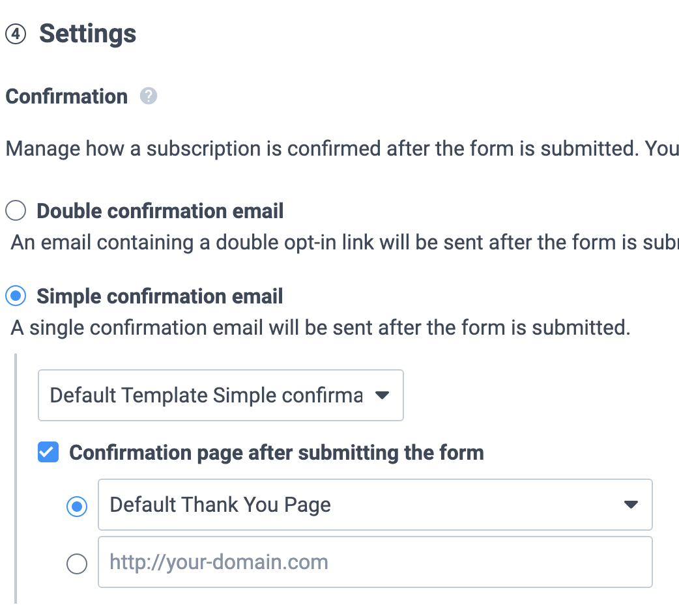The width and height of the screenshot is (679, 616).
Task: Click the caret of the Thank You Page dropdown
Action: (x=631, y=505)
